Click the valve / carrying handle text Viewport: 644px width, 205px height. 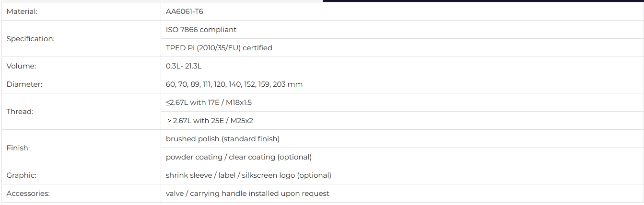pos(247,194)
